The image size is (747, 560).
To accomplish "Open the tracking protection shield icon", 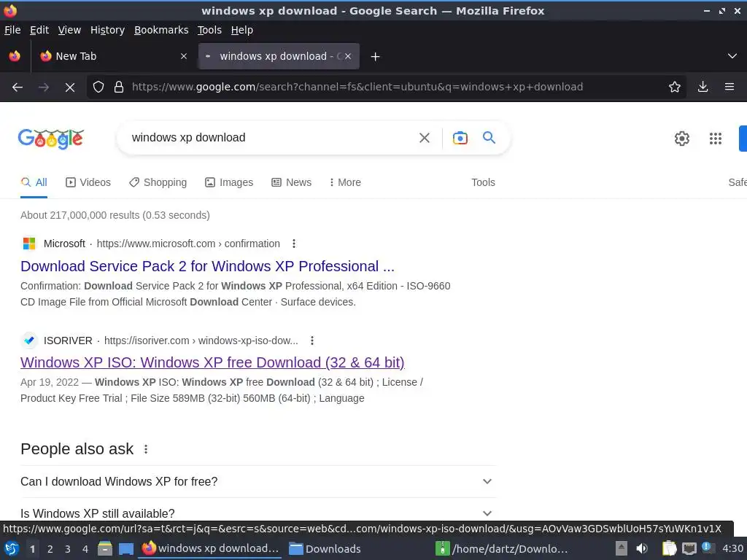I will coord(98,87).
